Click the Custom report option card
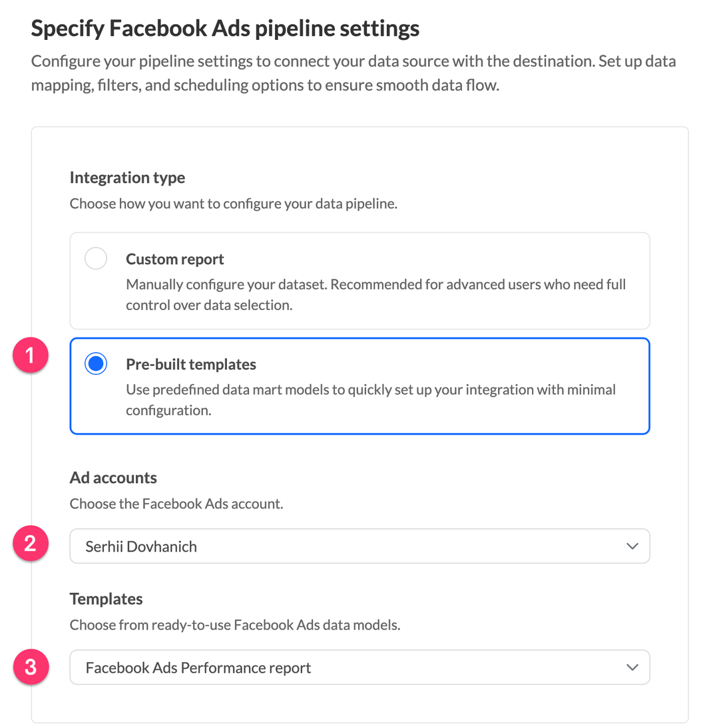 point(359,280)
